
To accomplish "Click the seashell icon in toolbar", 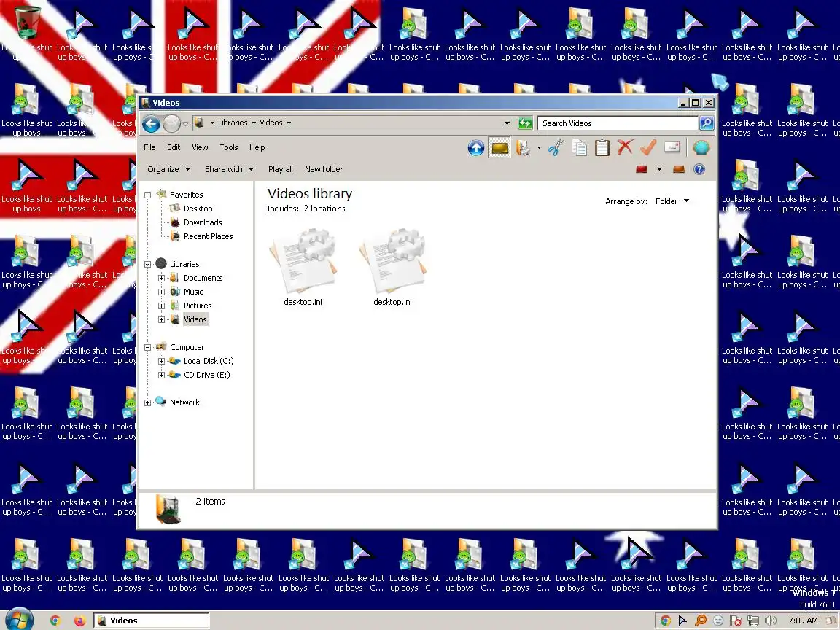I will click(701, 147).
